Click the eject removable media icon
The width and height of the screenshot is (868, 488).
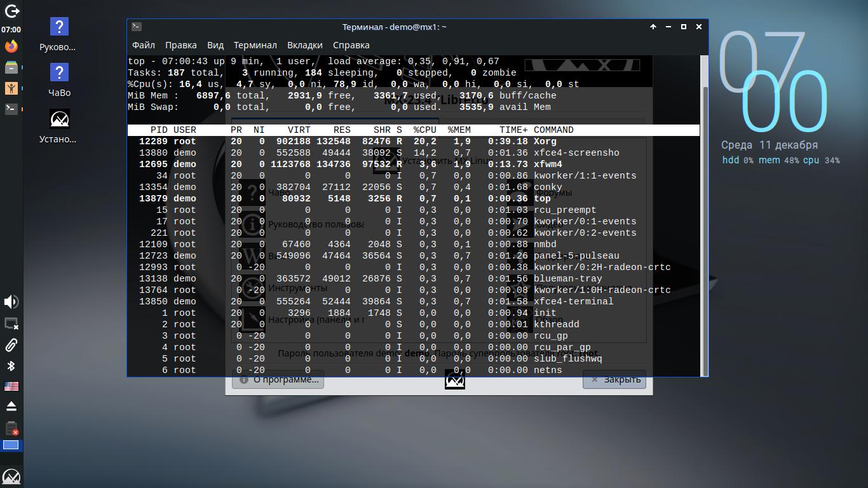(x=11, y=406)
